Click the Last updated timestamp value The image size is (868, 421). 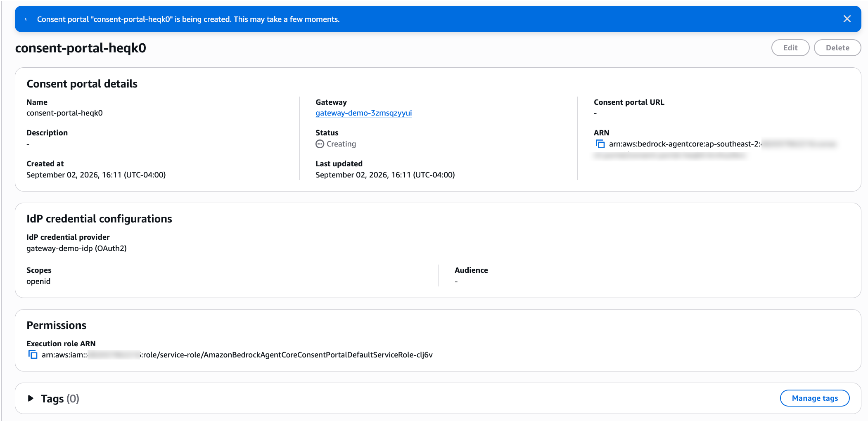pos(385,175)
